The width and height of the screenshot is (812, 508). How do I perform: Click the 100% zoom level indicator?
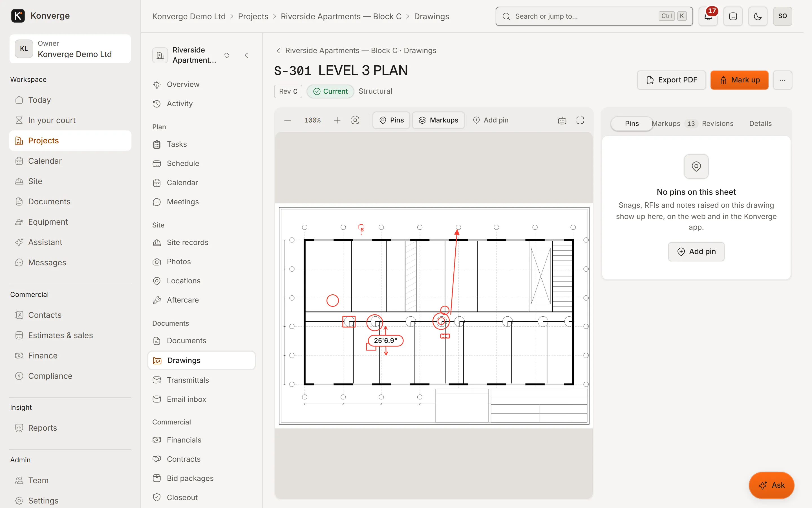312,120
